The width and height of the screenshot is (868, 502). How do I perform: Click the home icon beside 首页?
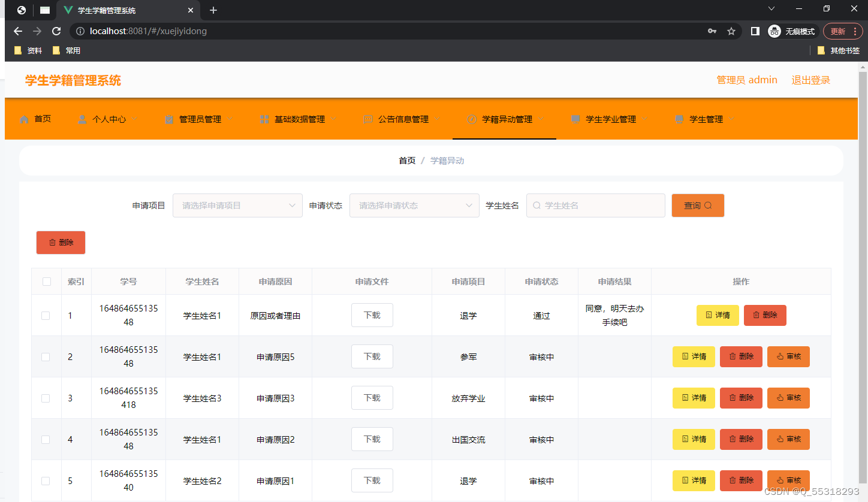[24, 119]
